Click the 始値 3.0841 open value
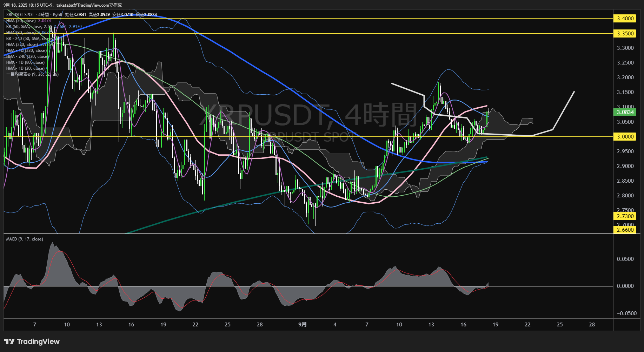Screen dimensions: 644x352 (x=75, y=15)
